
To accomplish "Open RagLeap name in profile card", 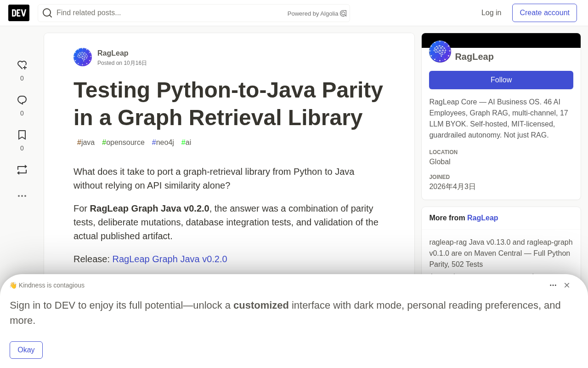I will pos(474,57).
